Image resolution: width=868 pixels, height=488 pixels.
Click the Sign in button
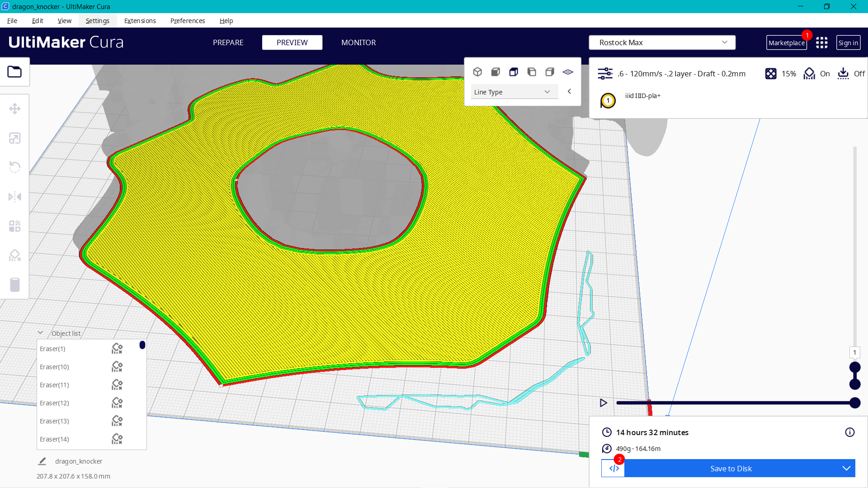(848, 42)
